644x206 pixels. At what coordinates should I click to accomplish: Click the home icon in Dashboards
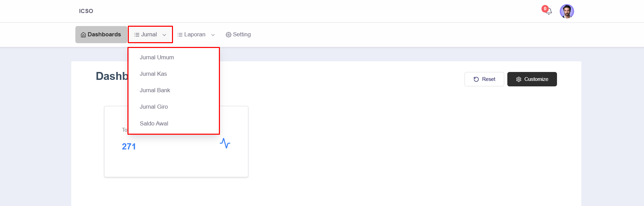pyautogui.click(x=83, y=35)
